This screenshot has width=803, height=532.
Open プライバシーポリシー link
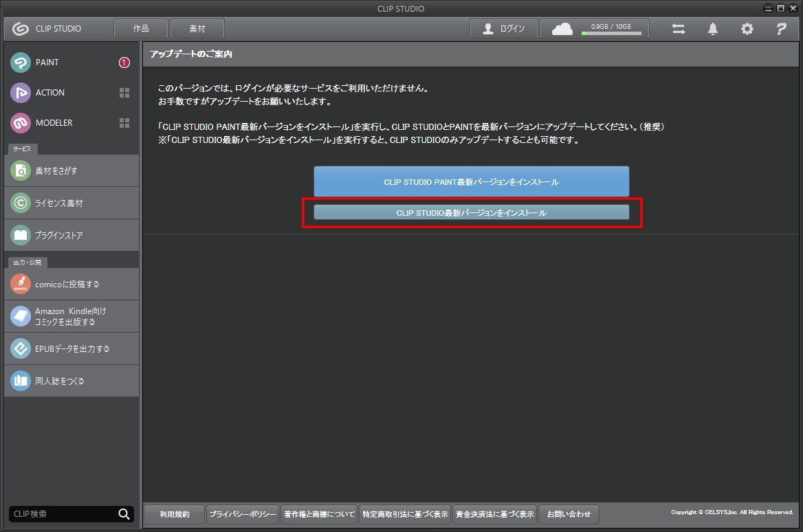(x=243, y=514)
